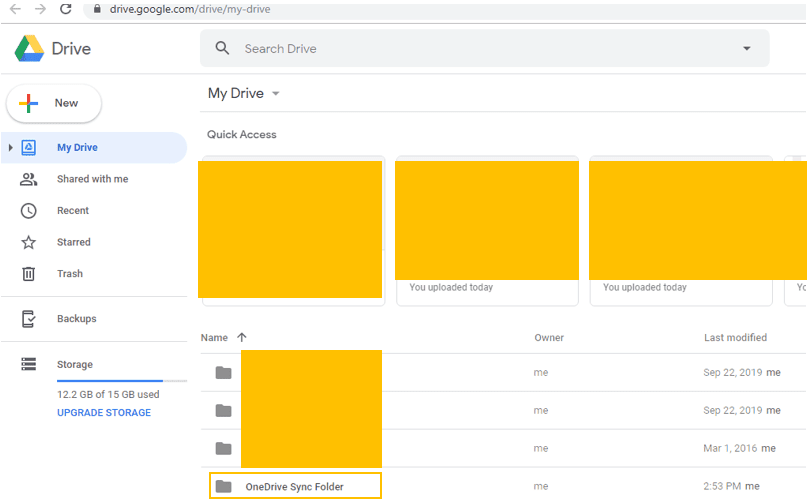This screenshot has width=809, height=504.
Task: Click the browser forward arrow
Action: pos(40,9)
